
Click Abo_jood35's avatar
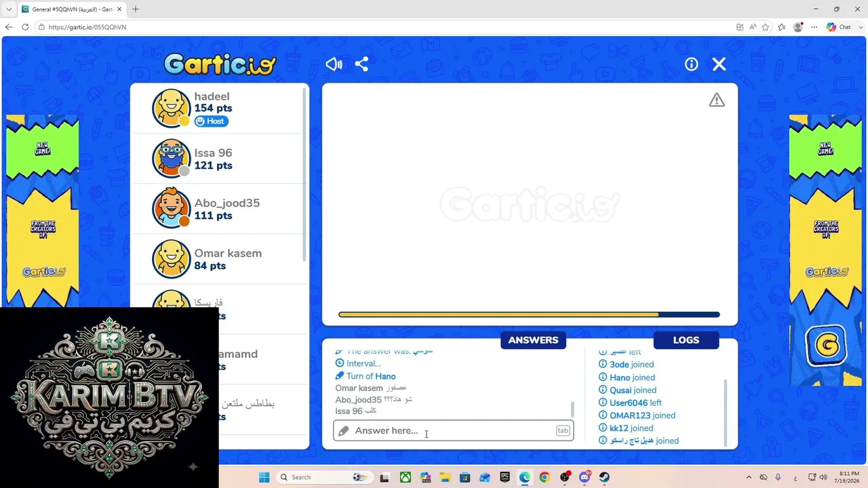pos(171,208)
